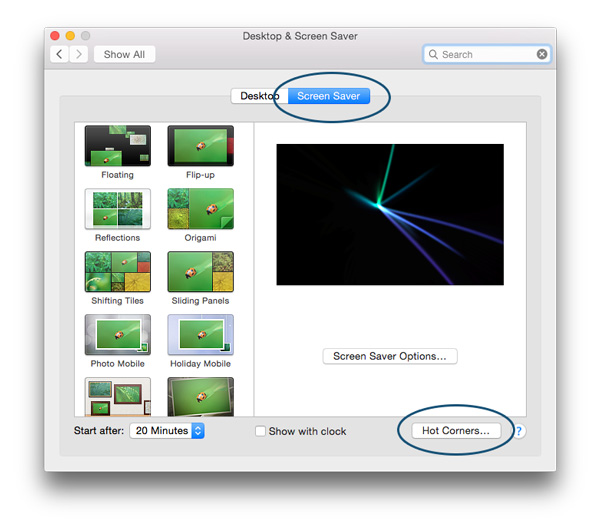Select the Holiday Mobile screen saver

pyautogui.click(x=201, y=335)
